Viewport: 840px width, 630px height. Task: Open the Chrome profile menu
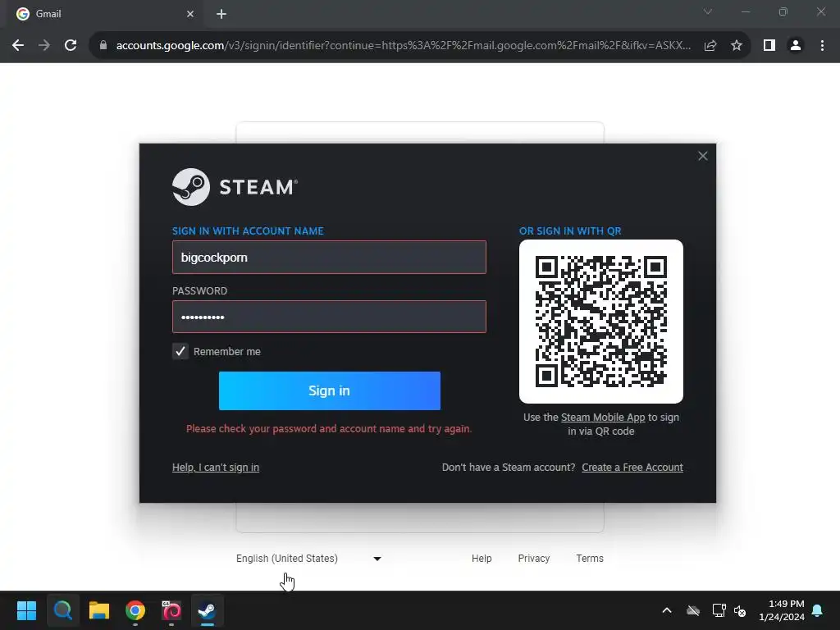coord(796,46)
